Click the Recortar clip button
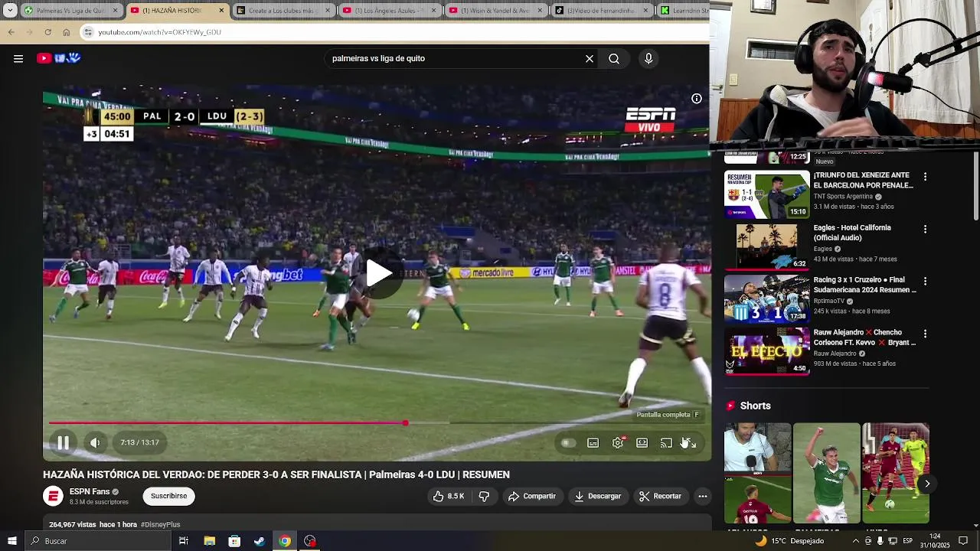 click(660, 496)
